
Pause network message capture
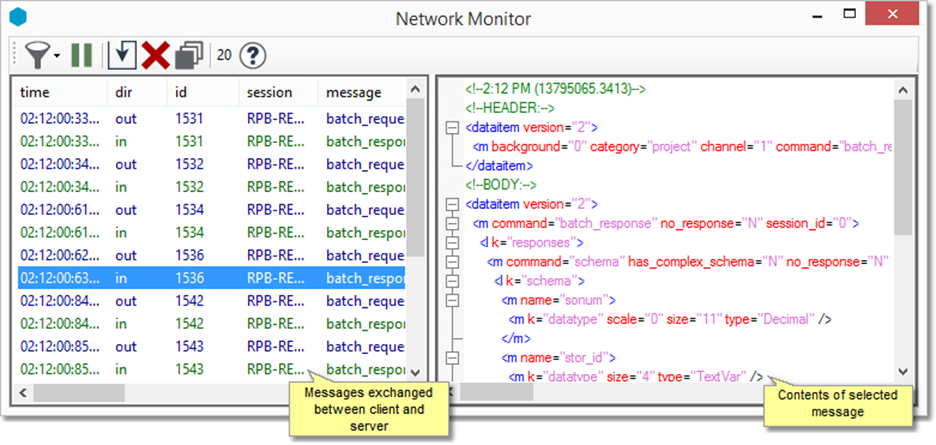[x=82, y=54]
